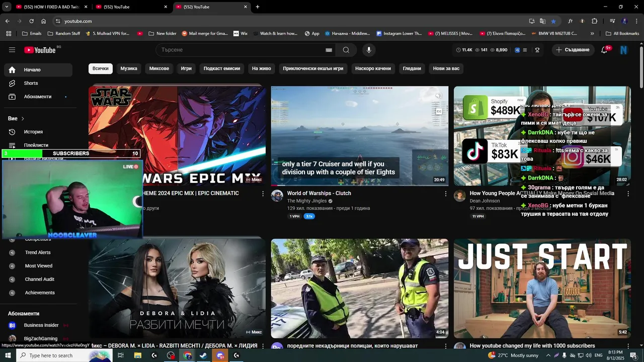Open the account avatar menu
The image size is (644, 362).
coord(624,50)
